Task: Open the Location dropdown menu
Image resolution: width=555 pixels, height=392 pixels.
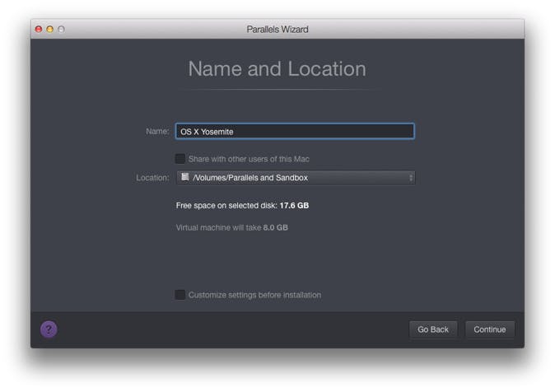Action: click(296, 177)
